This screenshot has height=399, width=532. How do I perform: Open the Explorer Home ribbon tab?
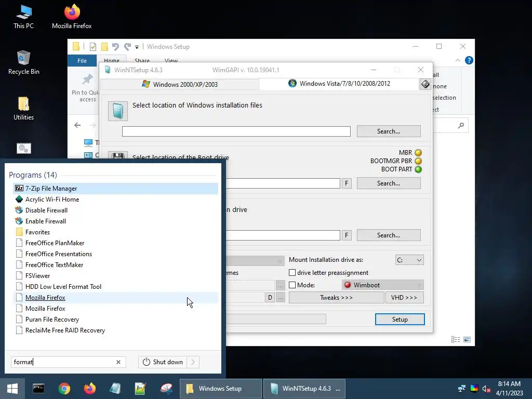[112, 60]
